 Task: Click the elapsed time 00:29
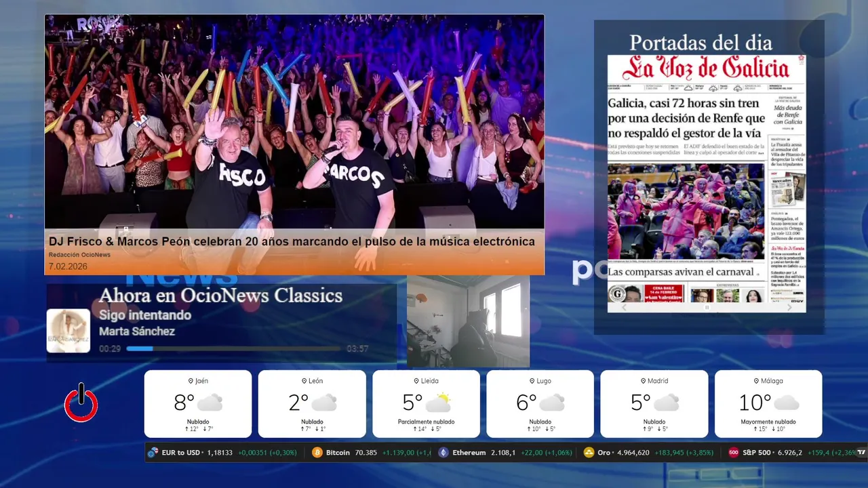(x=110, y=348)
